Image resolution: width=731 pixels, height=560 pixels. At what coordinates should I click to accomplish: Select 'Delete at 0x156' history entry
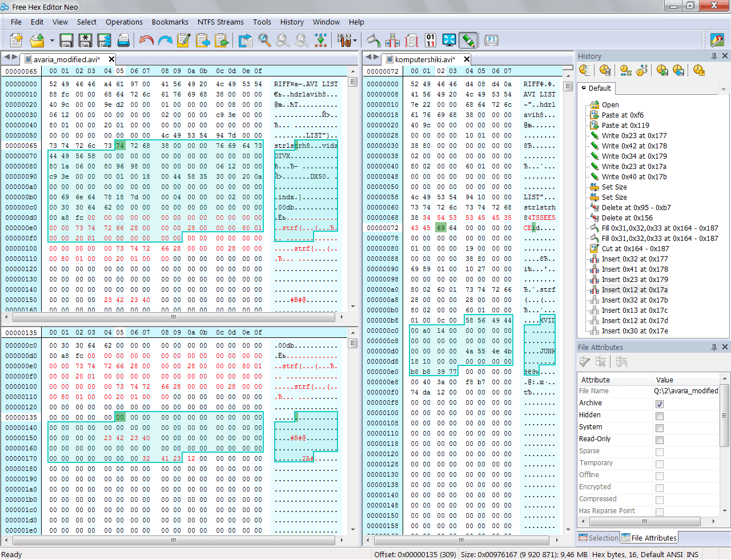[626, 218]
